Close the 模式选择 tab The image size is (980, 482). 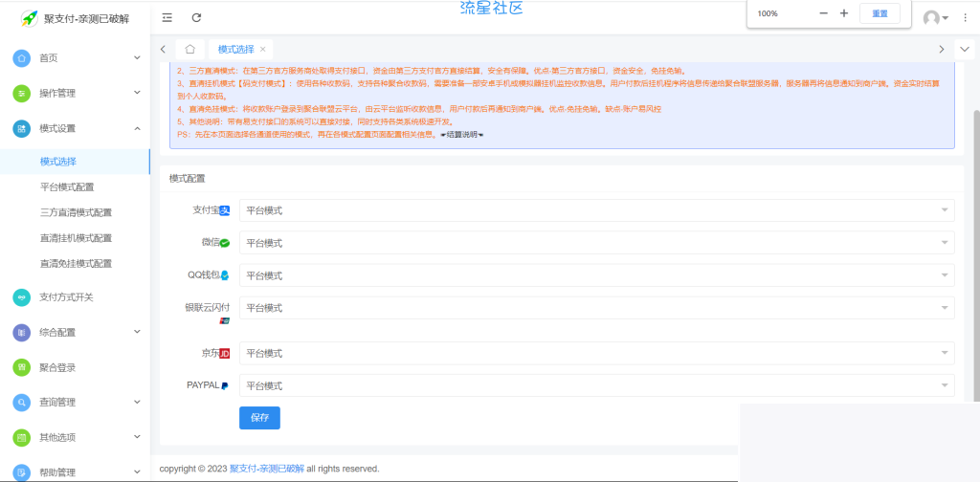[263, 49]
